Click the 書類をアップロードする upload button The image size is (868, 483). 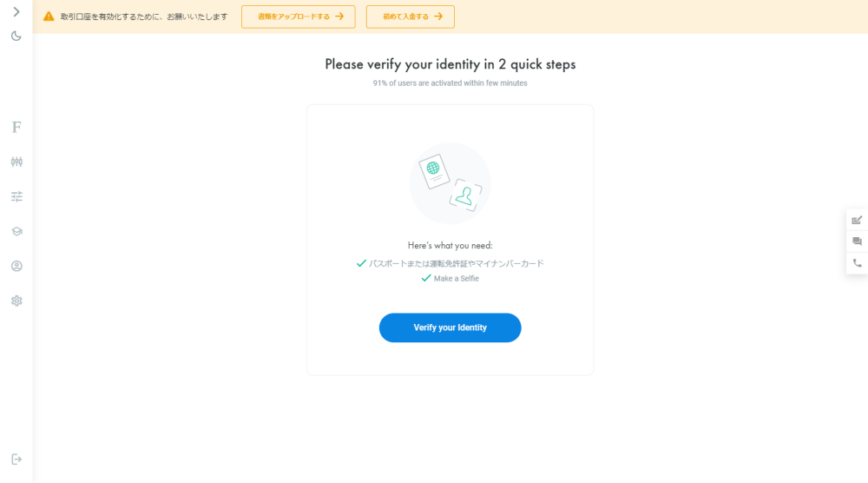[299, 17]
